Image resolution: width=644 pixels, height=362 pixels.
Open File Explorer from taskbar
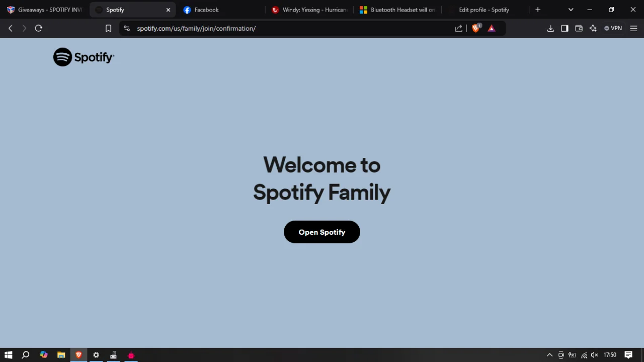pyautogui.click(x=61, y=355)
